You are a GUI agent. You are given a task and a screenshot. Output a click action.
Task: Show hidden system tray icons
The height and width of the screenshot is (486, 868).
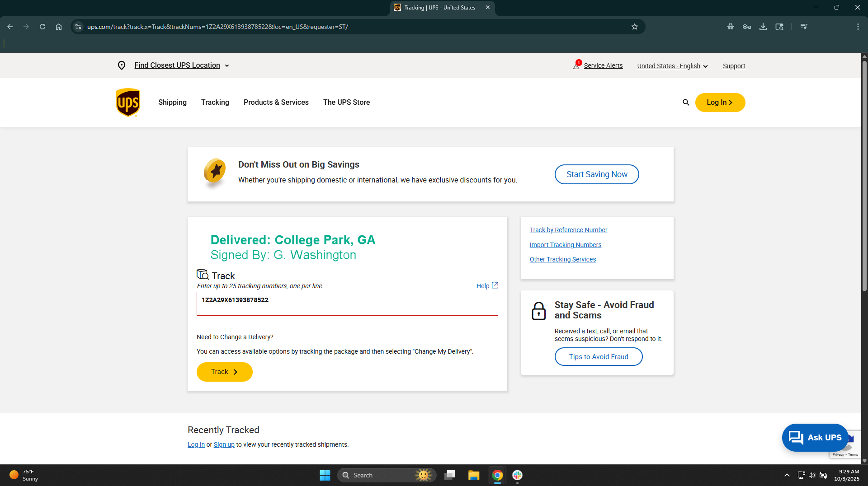point(787,475)
